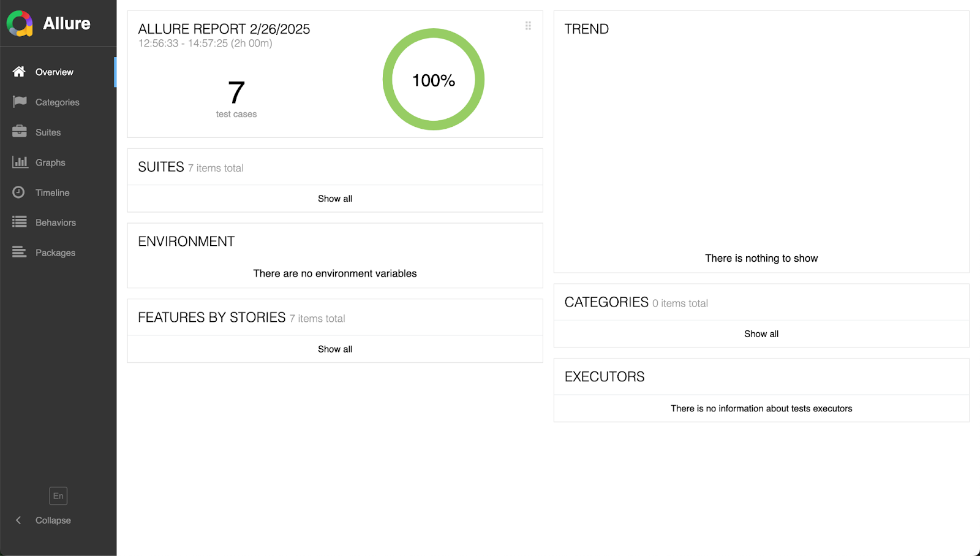980x556 pixels.
Task: Click the Suites briefcase icon
Action: tap(20, 132)
